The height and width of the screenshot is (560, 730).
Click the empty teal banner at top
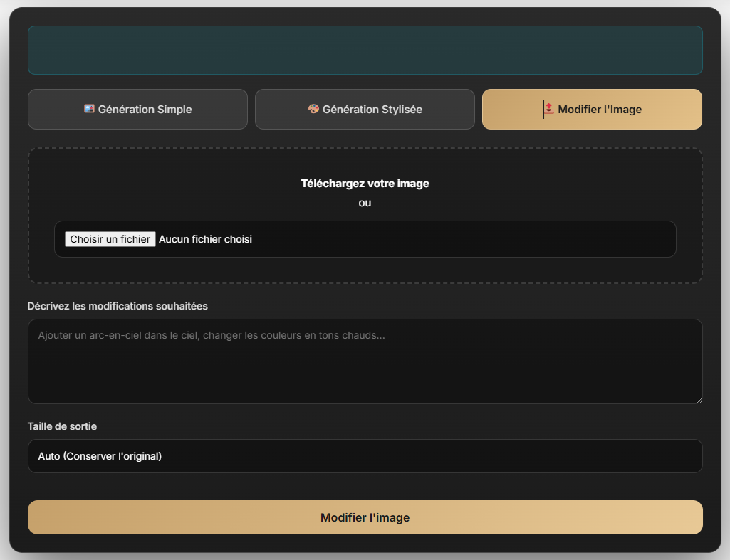tap(365, 50)
